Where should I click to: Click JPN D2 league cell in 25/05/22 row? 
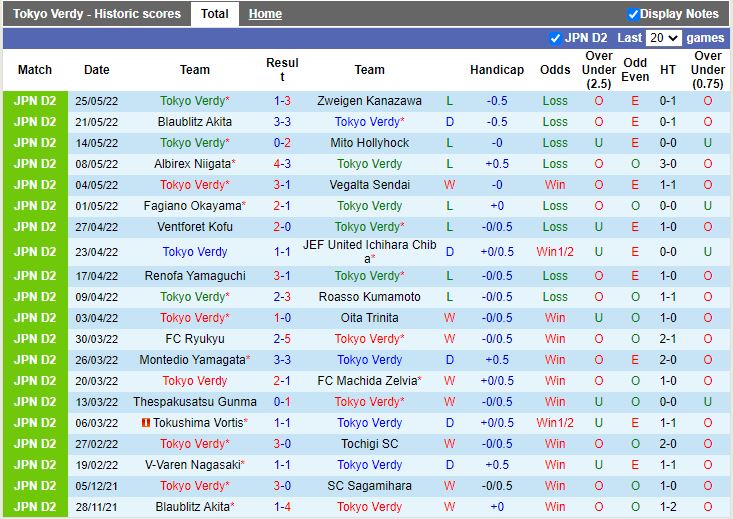coord(35,101)
